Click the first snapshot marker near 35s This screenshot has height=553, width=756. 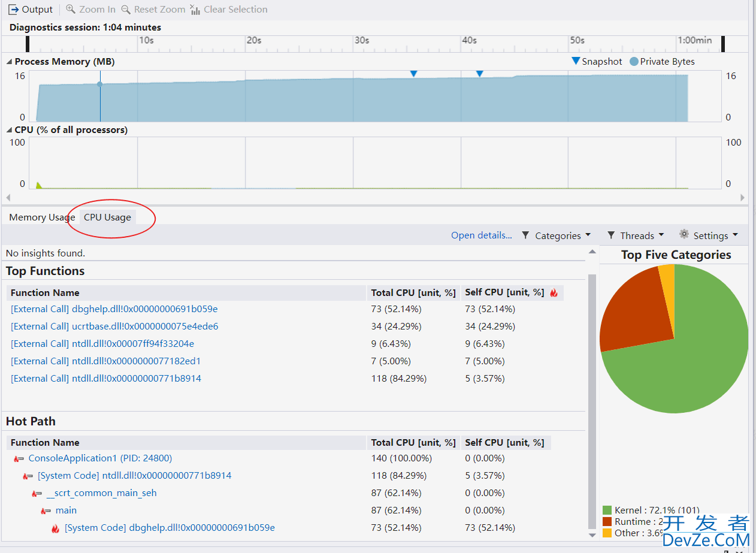pos(413,74)
